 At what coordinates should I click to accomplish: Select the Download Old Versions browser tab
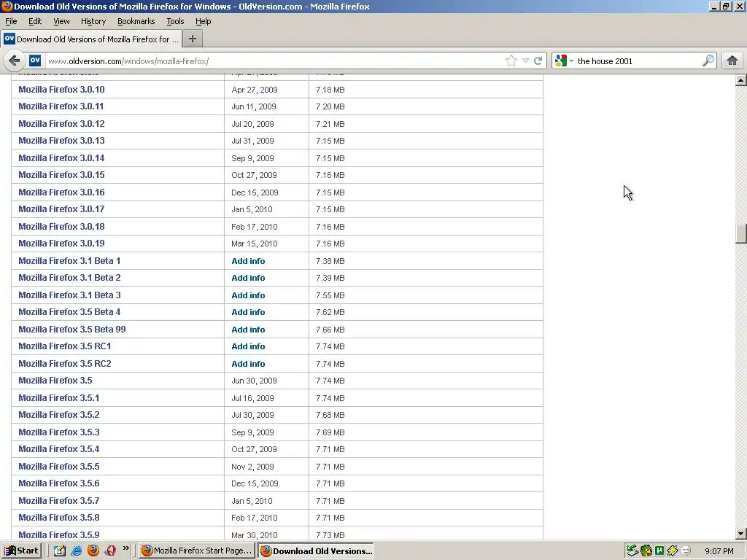pyautogui.click(x=91, y=39)
